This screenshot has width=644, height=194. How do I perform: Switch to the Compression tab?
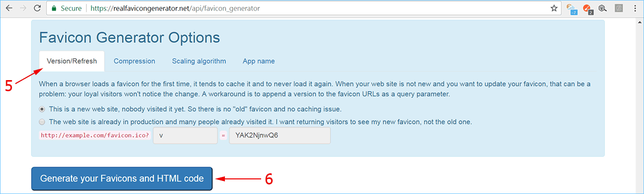click(134, 61)
